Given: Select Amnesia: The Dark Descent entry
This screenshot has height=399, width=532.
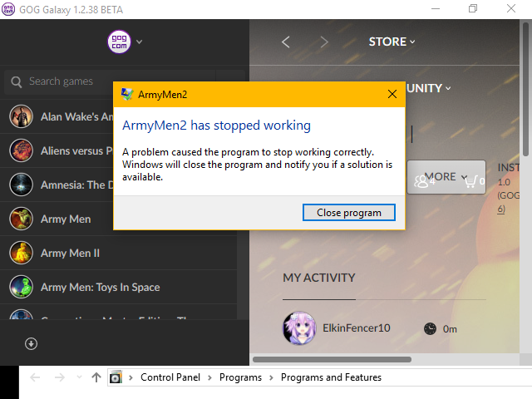Looking at the screenshot, I should pyautogui.click(x=77, y=185).
